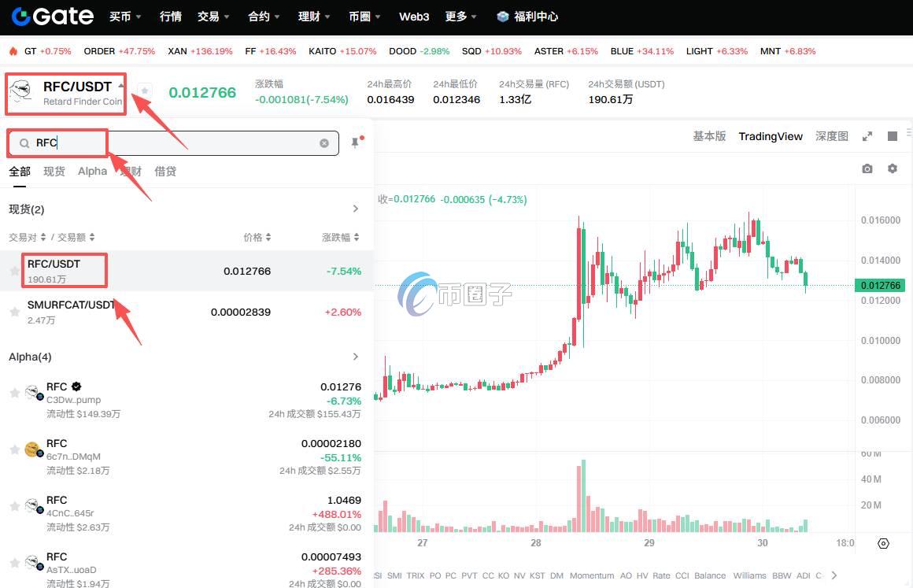This screenshot has width=913, height=588.
Task: Favorite the RFC/USDT pair using the star
Action: pos(14,270)
